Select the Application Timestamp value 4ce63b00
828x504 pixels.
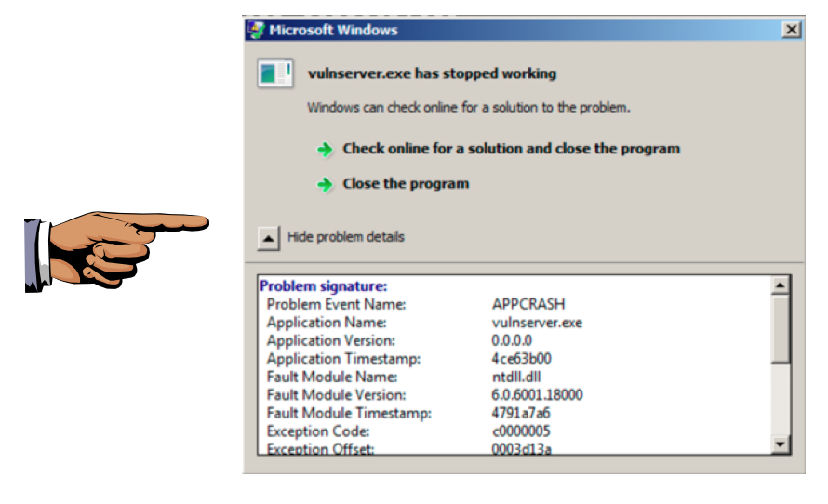pos(521,358)
